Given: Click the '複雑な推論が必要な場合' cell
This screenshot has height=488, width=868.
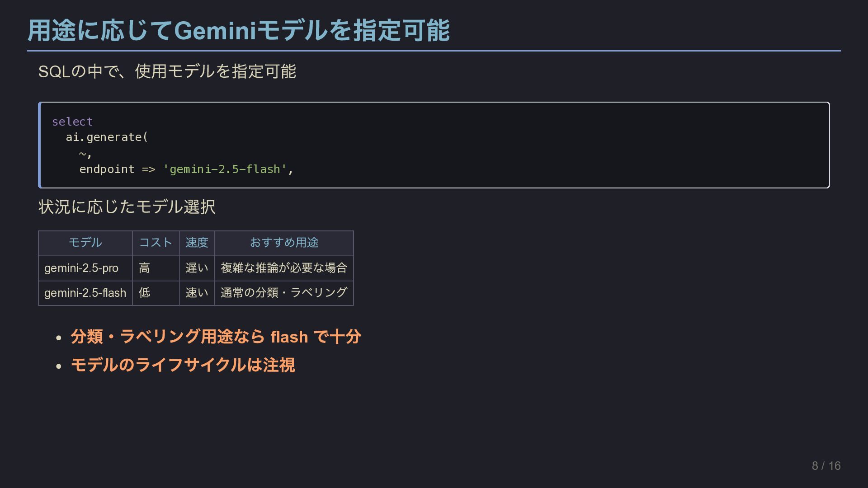Looking at the screenshot, I should tap(283, 268).
